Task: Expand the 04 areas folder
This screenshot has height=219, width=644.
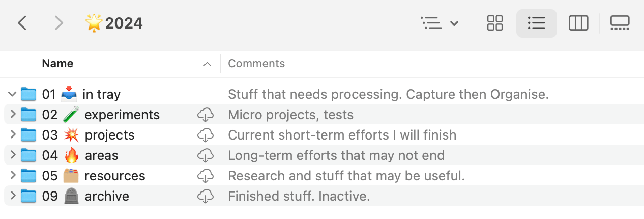Action: coord(13,155)
